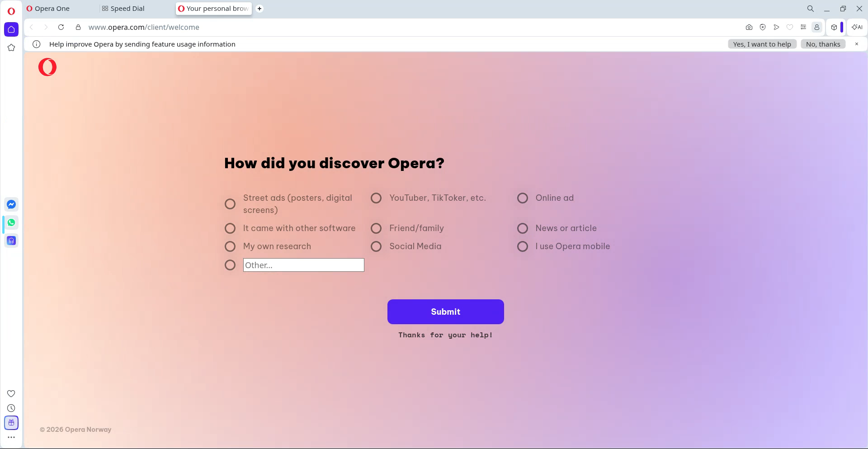
Task: Open History clock icon in sidebar
Action: click(11, 408)
